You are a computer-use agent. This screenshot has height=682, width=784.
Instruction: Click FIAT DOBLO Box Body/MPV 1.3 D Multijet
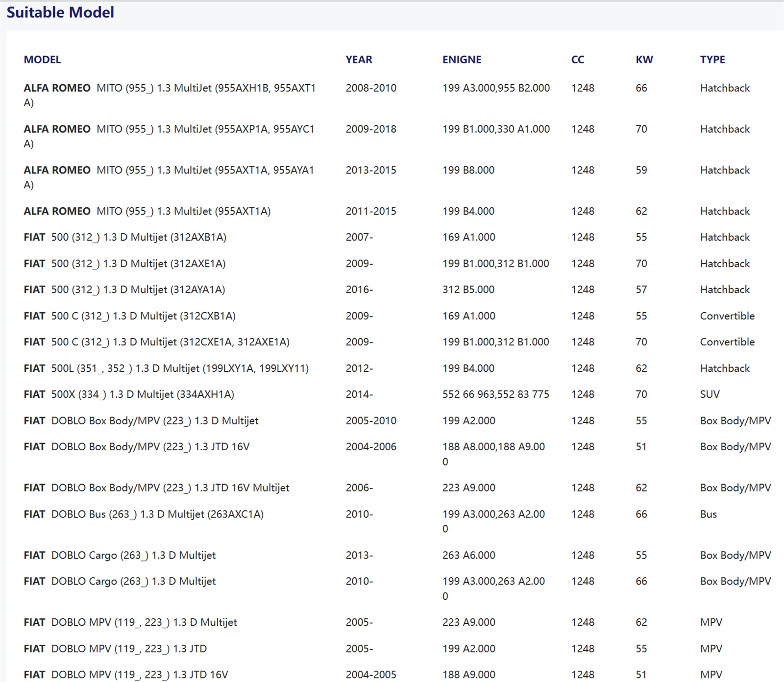pos(141,421)
